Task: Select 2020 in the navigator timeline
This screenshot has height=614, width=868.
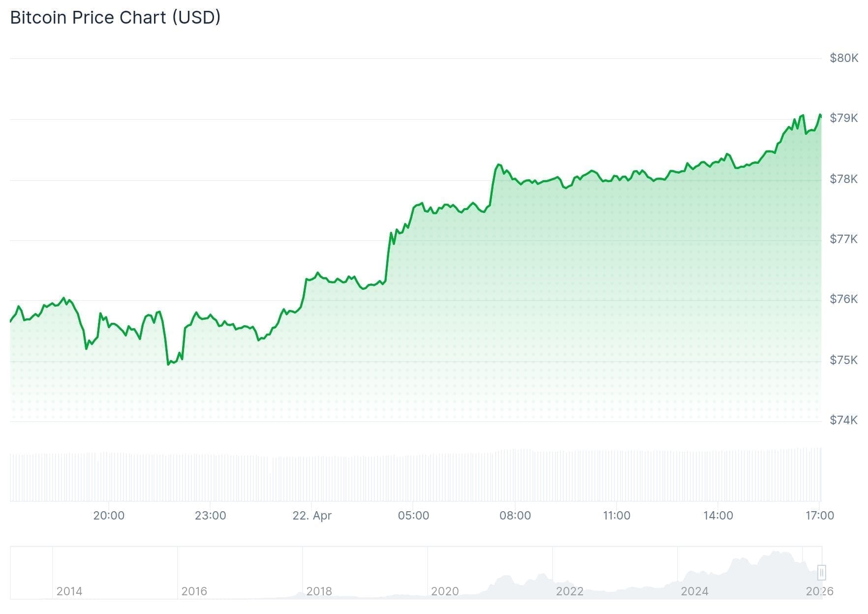Action: 445,591
